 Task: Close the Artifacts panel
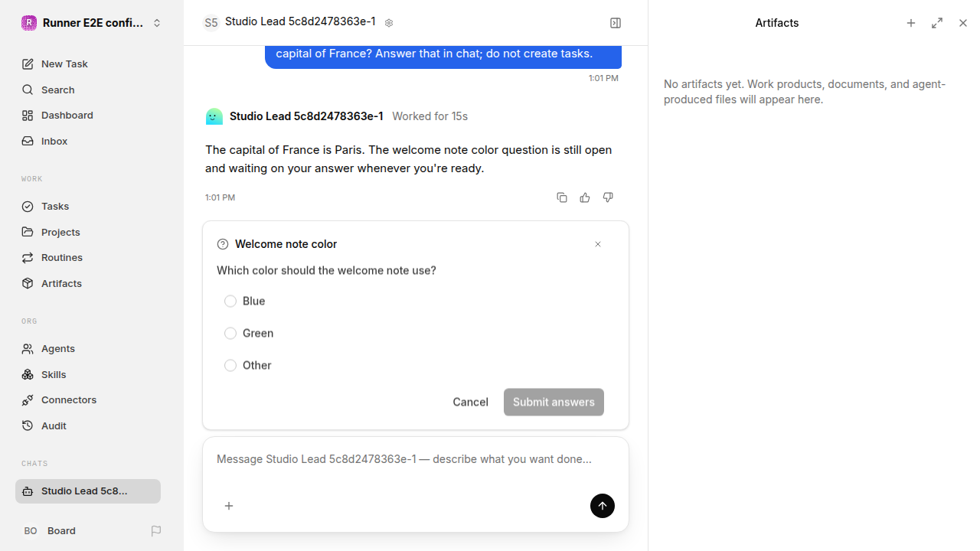(x=963, y=23)
